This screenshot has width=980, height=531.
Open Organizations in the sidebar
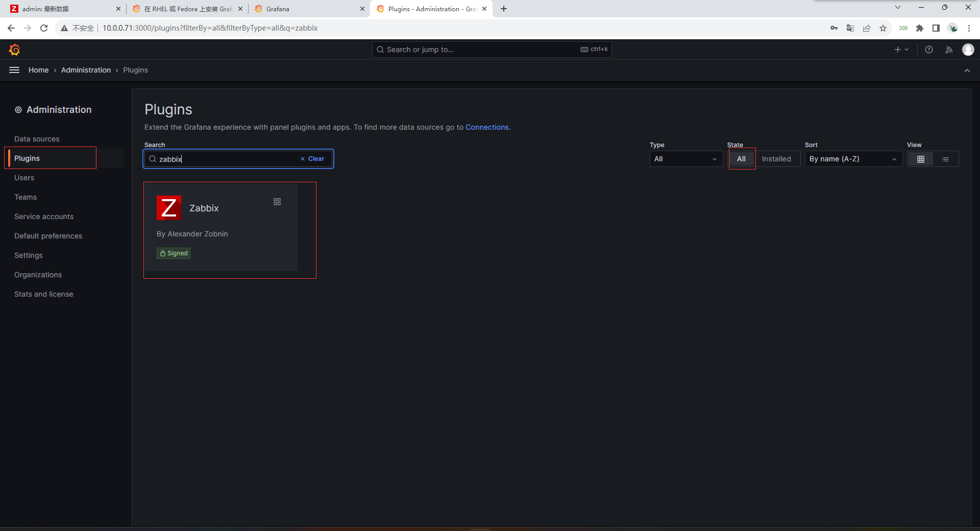click(x=38, y=275)
